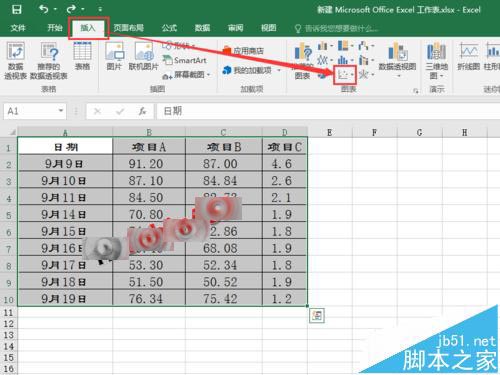The image size is (500, 375).
Task: Open the 文件 tab
Action: coord(18,28)
